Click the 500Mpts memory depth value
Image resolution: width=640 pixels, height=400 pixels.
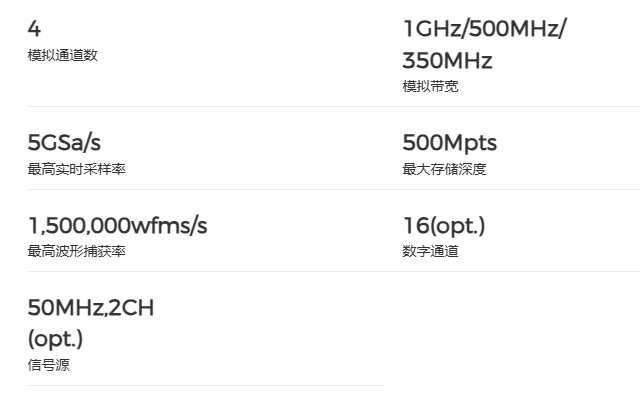449,143
